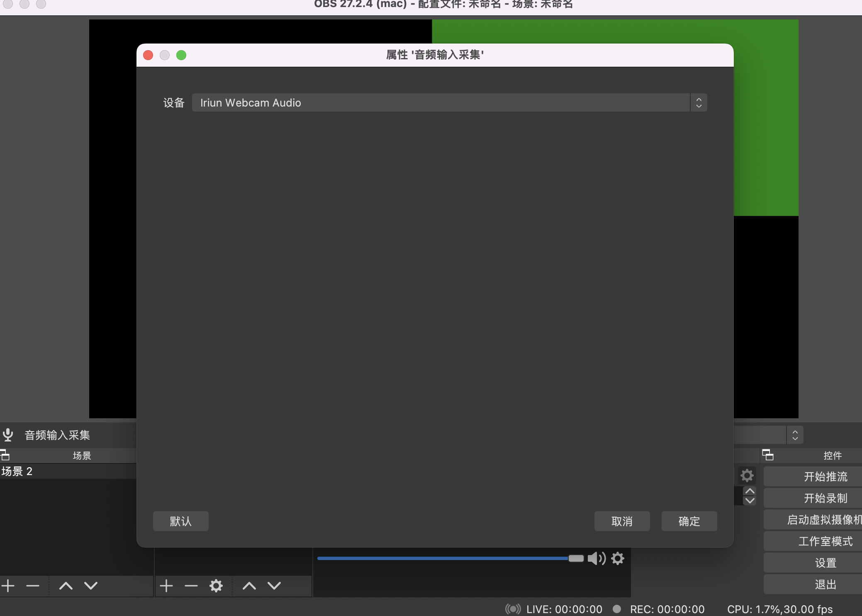Move scene up with arrow icon
Image resolution: width=862 pixels, height=616 pixels.
(x=66, y=586)
